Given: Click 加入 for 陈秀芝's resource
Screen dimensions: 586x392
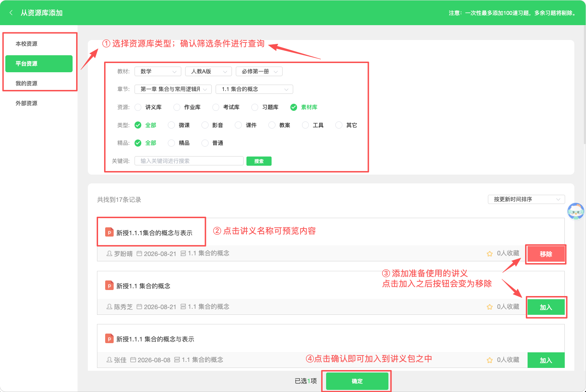Looking at the screenshot, I should [x=546, y=307].
